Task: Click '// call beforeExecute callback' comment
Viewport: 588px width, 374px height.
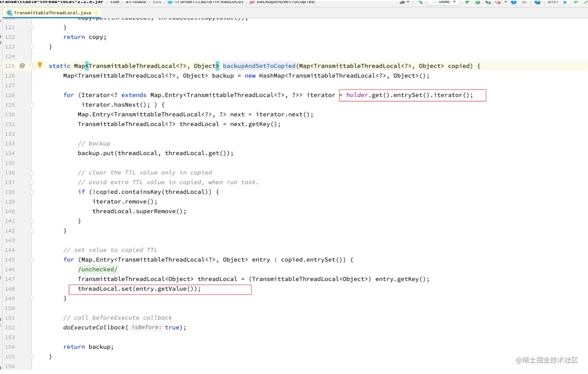Action: [x=117, y=318]
